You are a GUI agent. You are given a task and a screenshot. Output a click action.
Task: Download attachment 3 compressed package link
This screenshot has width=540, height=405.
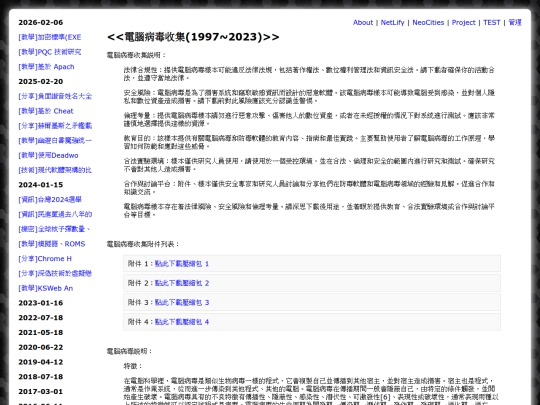182,302
